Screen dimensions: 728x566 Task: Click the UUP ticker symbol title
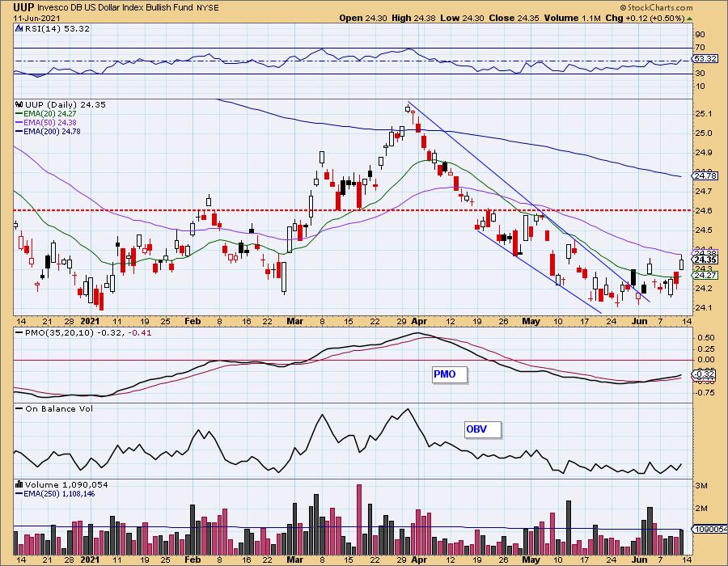tap(23, 7)
